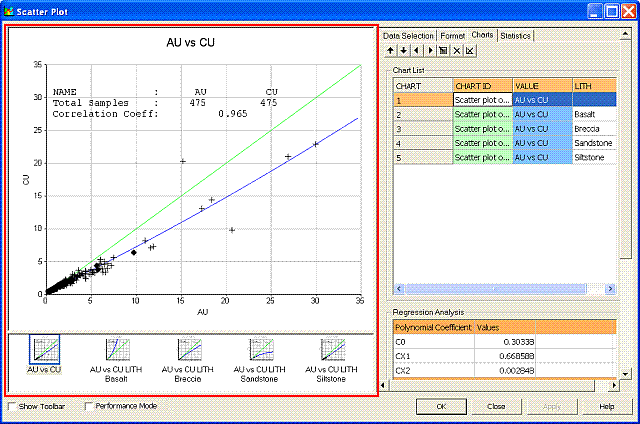The height and width of the screenshot is (424, 640).
Task: Click the chart graph toolbar icon
Action: (469, 50)
